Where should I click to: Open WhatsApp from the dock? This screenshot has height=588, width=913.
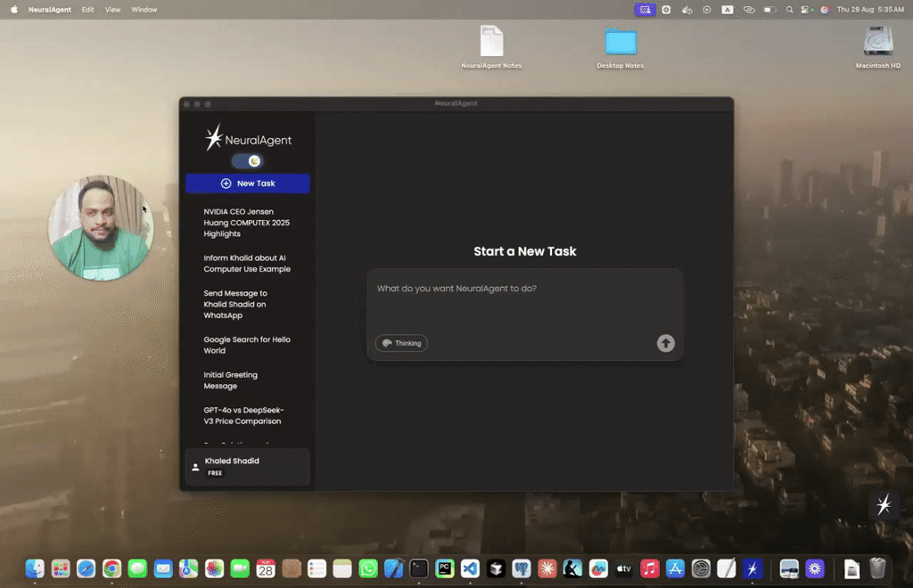[x=368, y=568]
